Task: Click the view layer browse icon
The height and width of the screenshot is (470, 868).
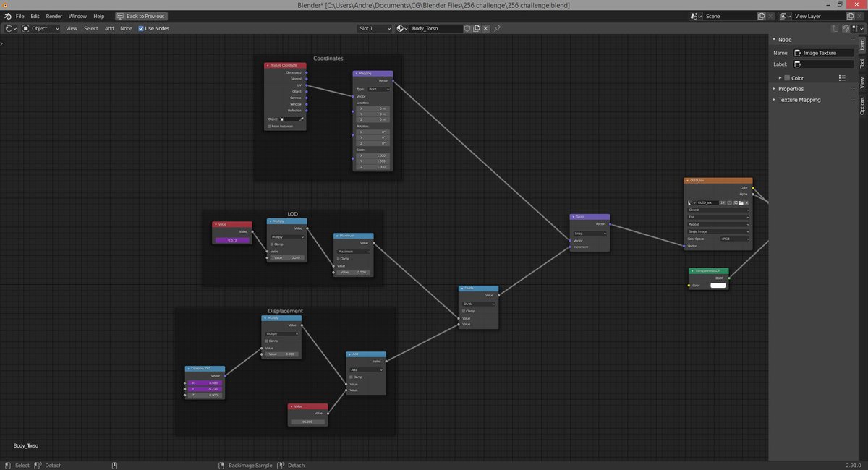Action: pyautogui.click(x=785, y=16)
